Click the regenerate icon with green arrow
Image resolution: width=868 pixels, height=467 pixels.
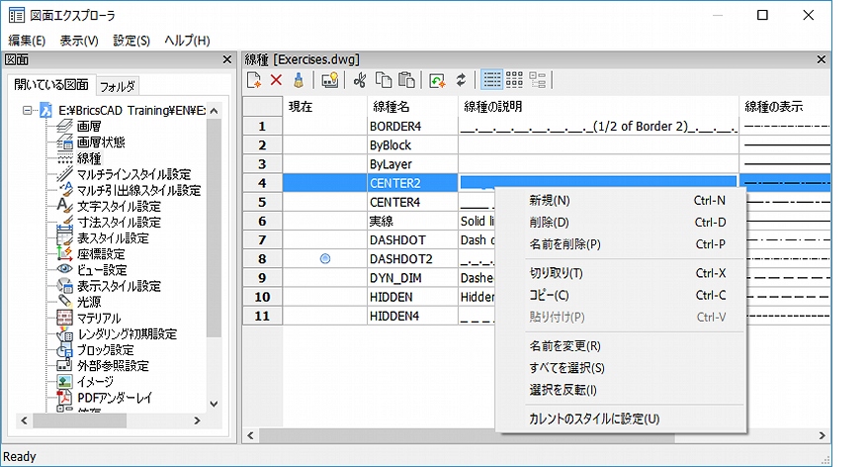coord(437,80)
